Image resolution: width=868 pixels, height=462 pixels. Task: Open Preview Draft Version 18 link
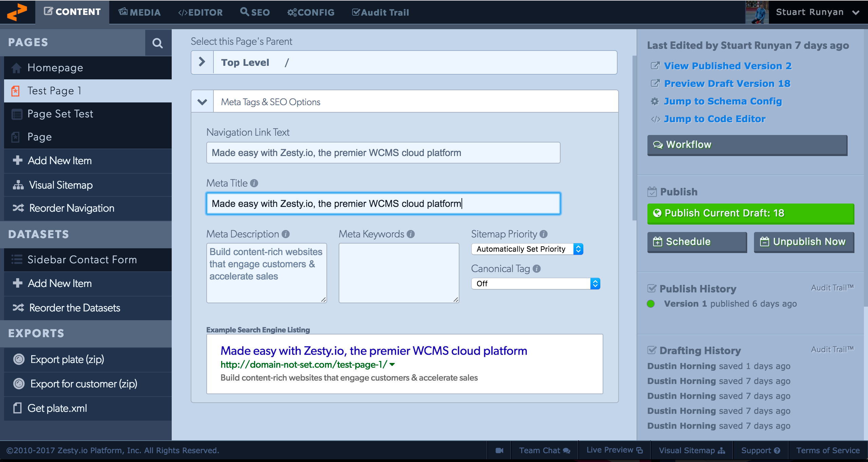point(727,83)
